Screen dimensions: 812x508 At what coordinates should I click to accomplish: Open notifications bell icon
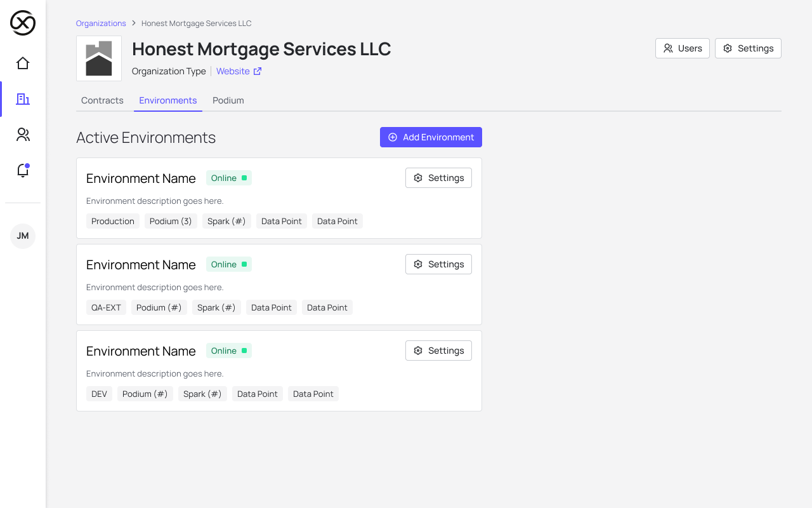pos(23,170)
